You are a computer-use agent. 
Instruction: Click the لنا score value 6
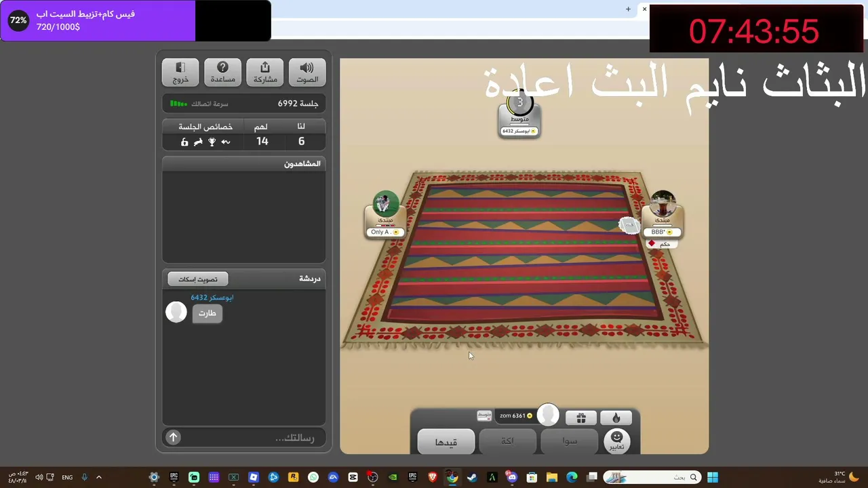(301, 142)
